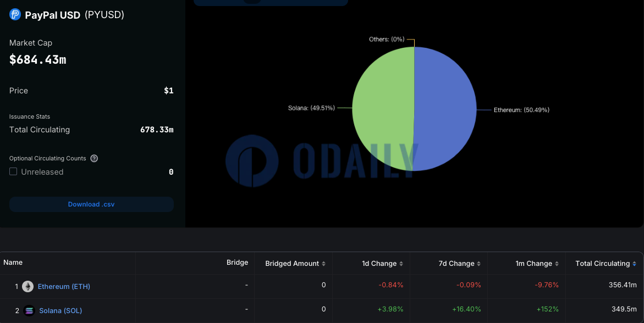This screenshot has height=323, width=644.
Task: Click the Issuance Stats label
Action: click(x=30, y=116)
